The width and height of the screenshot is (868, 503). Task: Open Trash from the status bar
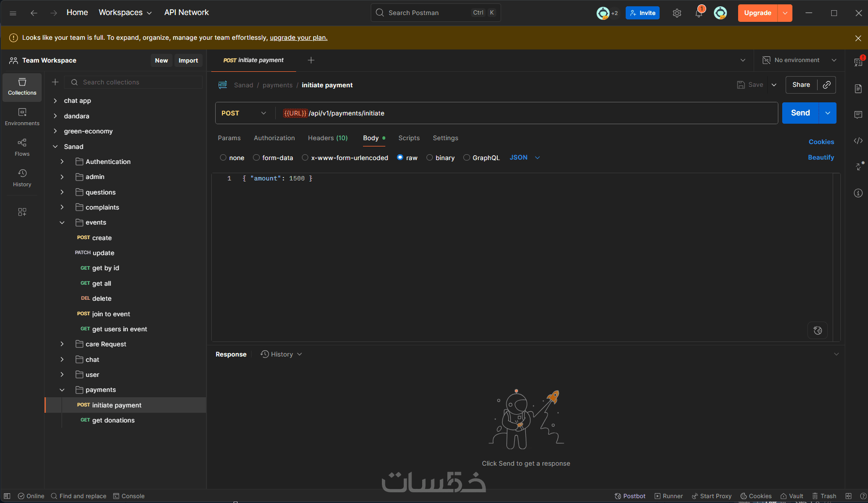pyautogui.click(x=824, y=496)
